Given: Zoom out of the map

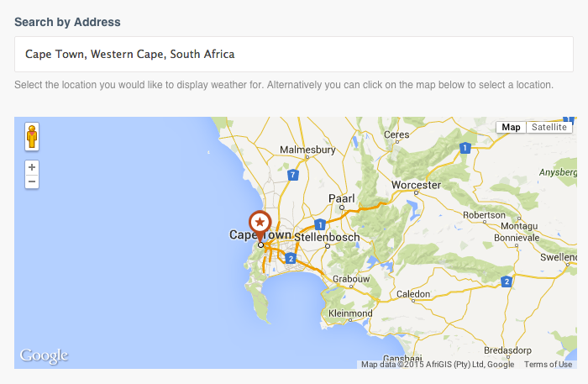Looking at the screenshot, I should pos(32,181).
